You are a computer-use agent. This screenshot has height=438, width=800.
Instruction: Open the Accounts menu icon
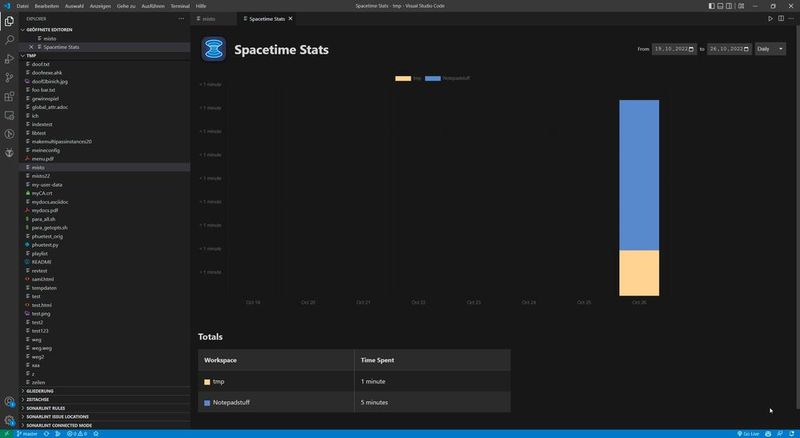click(9, 402)
